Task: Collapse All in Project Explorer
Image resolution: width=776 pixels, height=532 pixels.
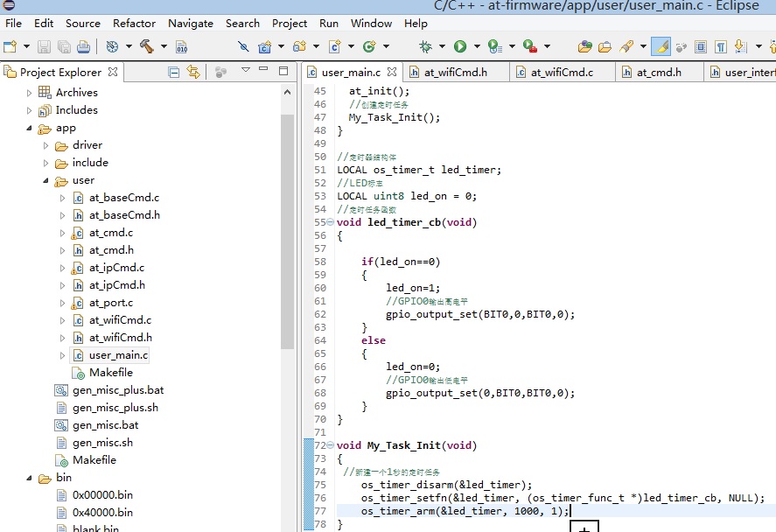Action: pyautogui.click(x=173, y=73)
